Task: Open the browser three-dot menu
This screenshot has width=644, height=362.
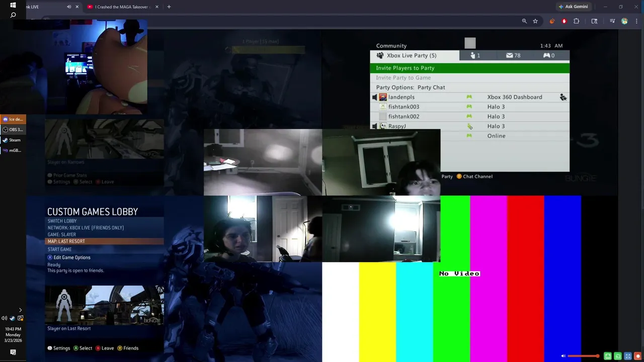Action: pyautogui.click(x=636, y=21)
